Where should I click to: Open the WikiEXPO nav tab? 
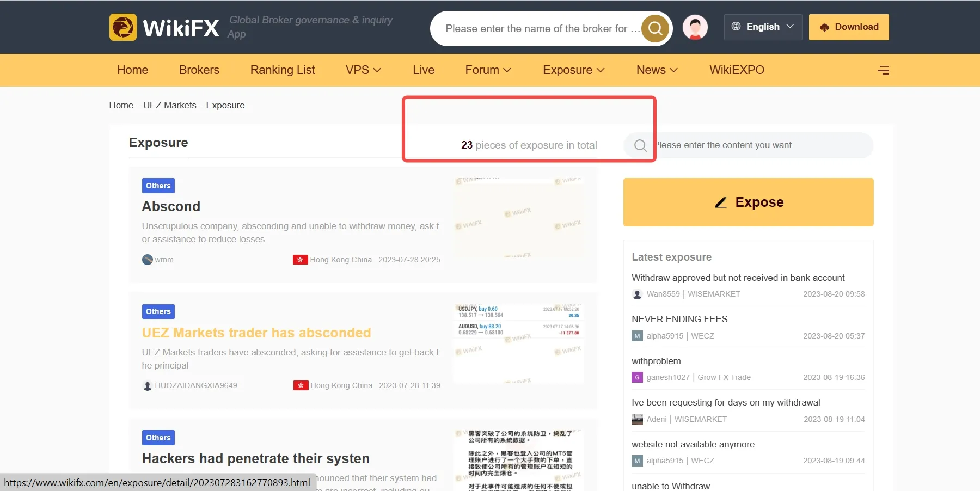[x=737, y=70]
